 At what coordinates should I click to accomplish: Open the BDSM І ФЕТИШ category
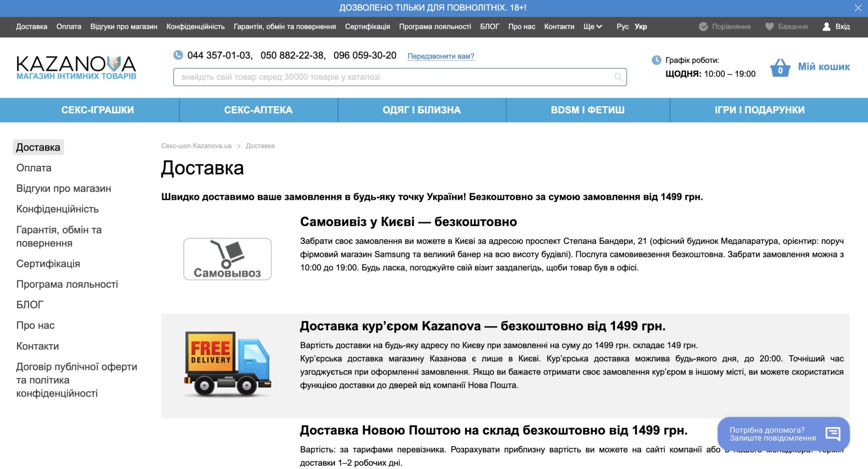(587, 110)
